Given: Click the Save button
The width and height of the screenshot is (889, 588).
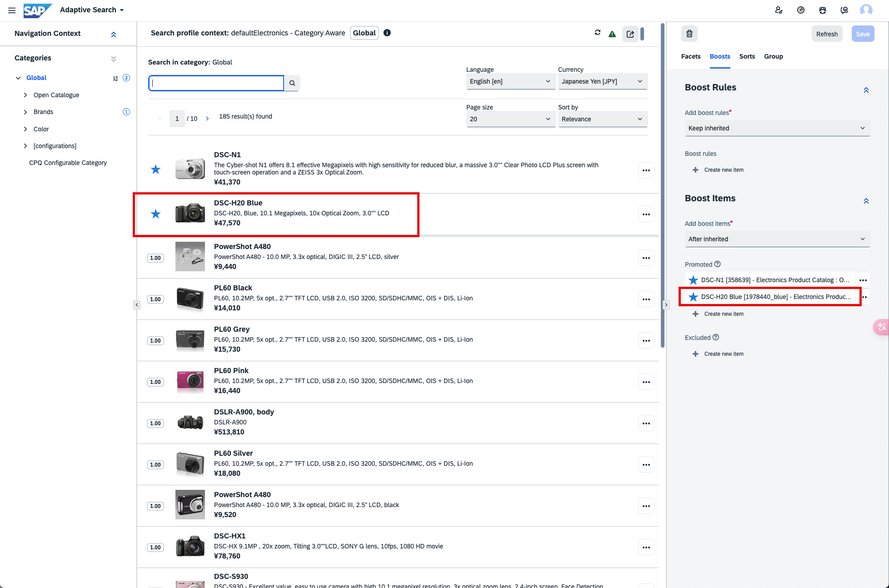Looking at the screenshot, I should (863, 34).
